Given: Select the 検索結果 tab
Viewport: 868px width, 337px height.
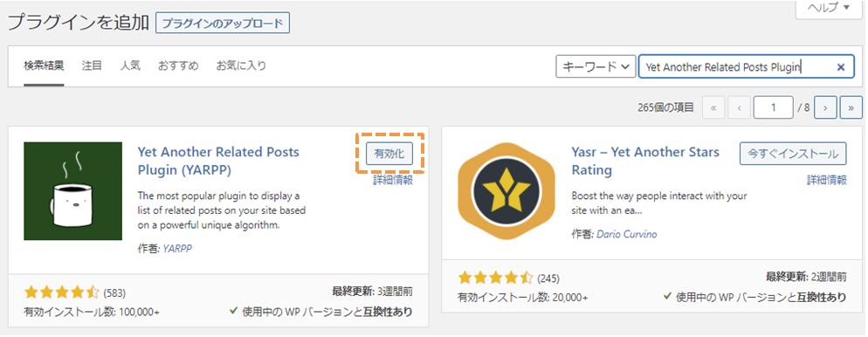Looking at the screenshot, I should [x=44, y=65].
